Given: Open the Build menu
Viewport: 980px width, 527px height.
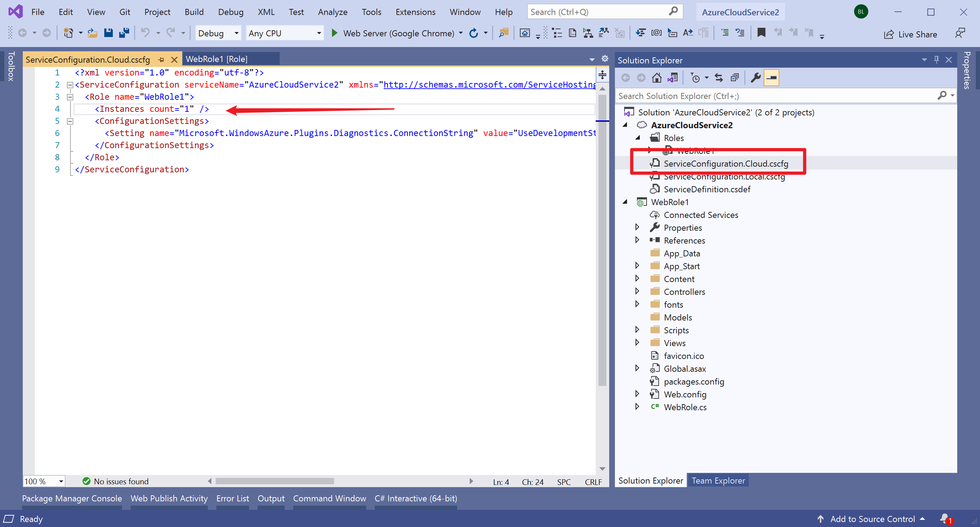Looking at the screenshot, I should coord(194,12).
